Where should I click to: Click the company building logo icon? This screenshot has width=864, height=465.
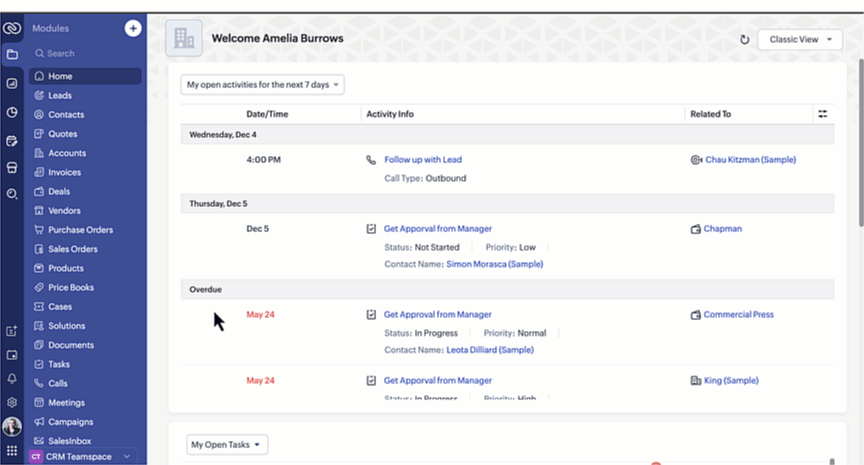click(184, 38)
